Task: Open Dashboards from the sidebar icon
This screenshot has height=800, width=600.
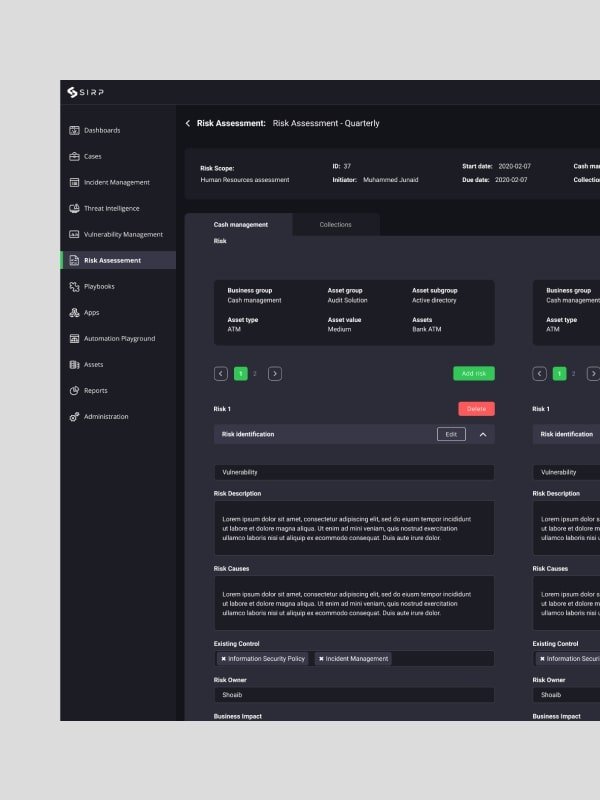Action: [x=74, y=131]
